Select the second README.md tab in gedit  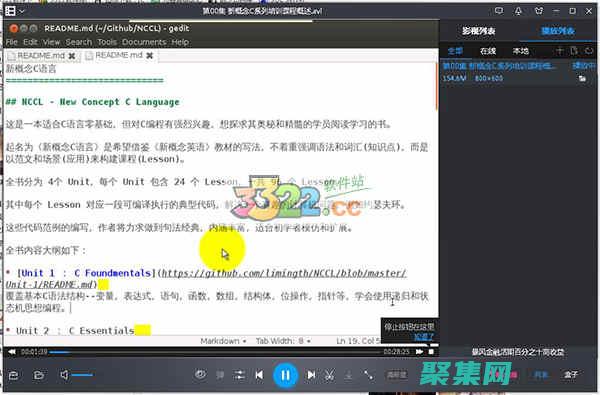119,56
